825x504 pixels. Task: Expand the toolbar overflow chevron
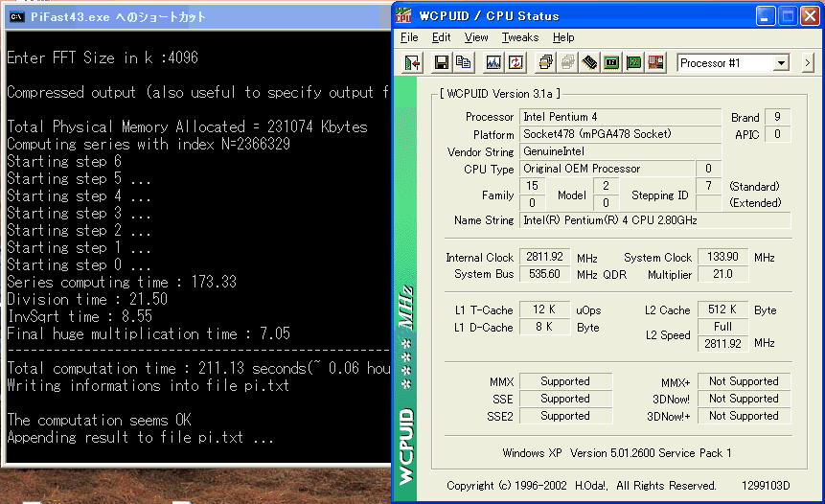tap(807, 63)
